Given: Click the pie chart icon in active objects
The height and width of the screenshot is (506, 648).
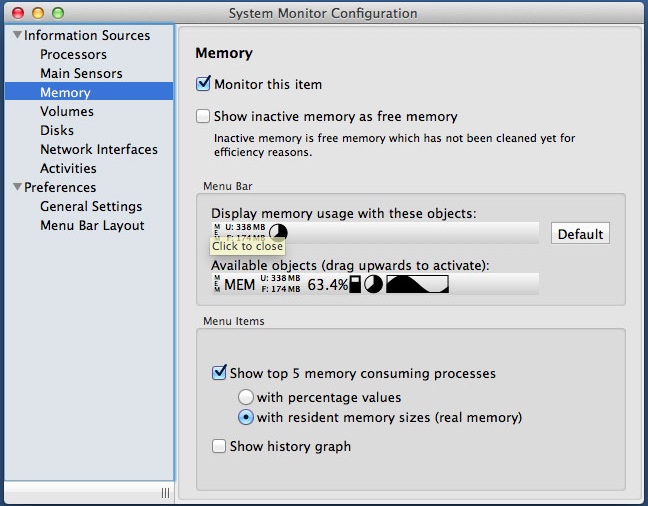Looking at the screenshot, I should [x=278, y=234].
